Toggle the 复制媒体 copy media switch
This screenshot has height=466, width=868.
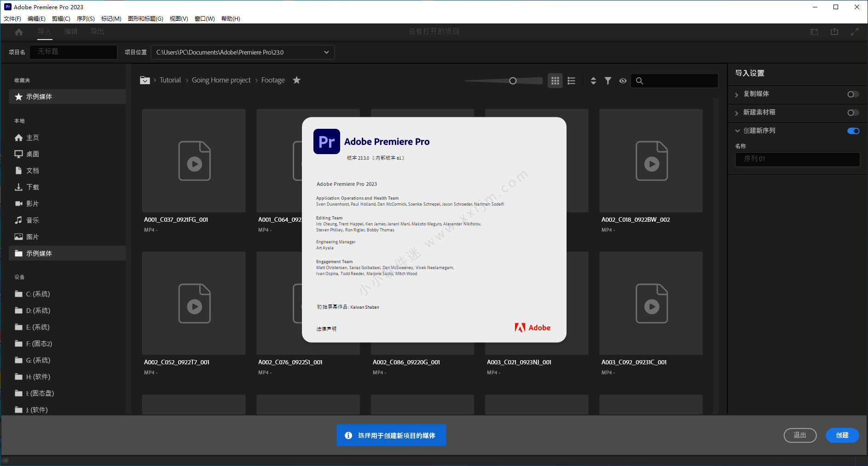853,94
